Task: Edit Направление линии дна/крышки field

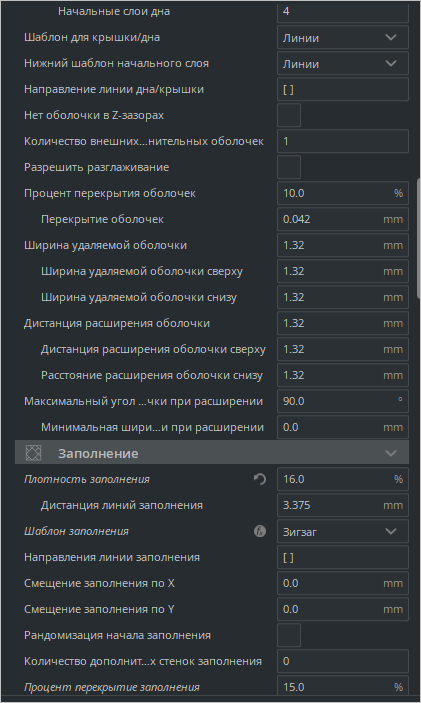Action: tap(343, 89)
